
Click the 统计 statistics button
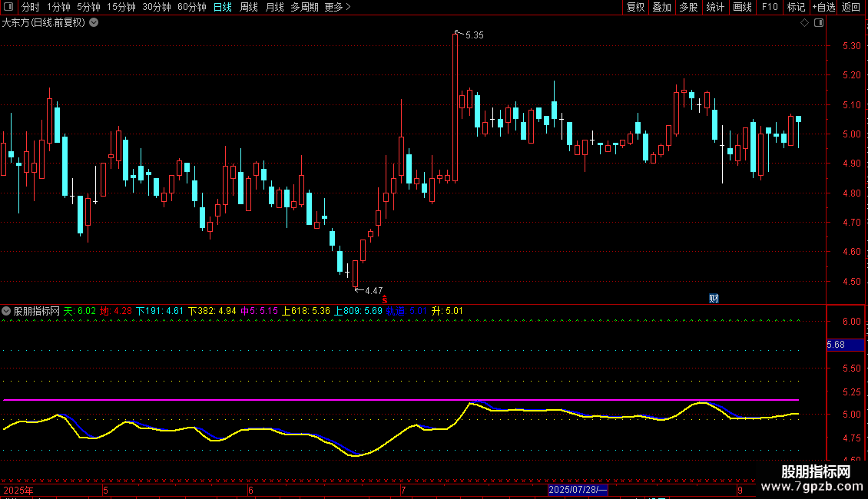(715, 7)
